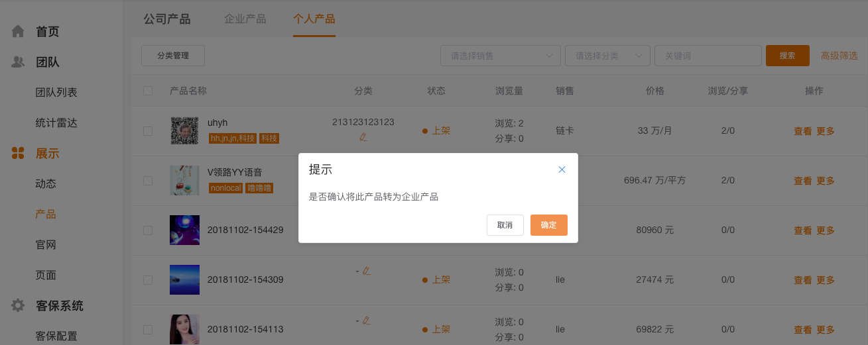The image size is (868, 345).
Task: Click the 关键词 search input field
Action: 708,56
